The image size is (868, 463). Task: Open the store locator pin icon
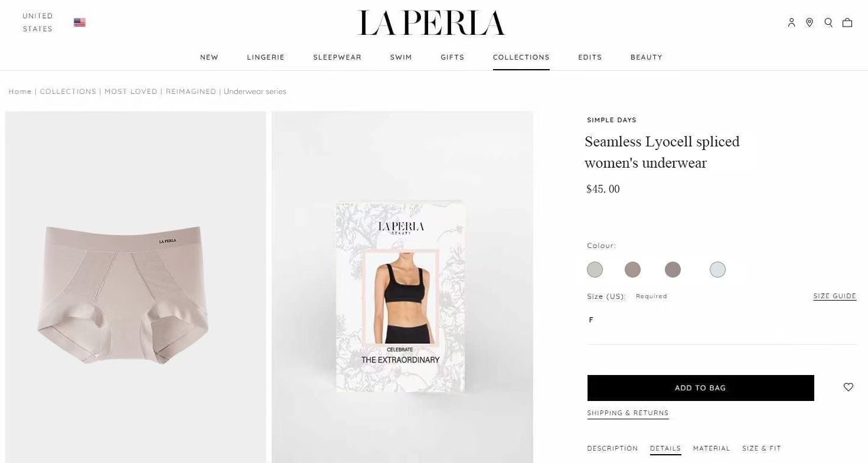[x=810, y=22]
